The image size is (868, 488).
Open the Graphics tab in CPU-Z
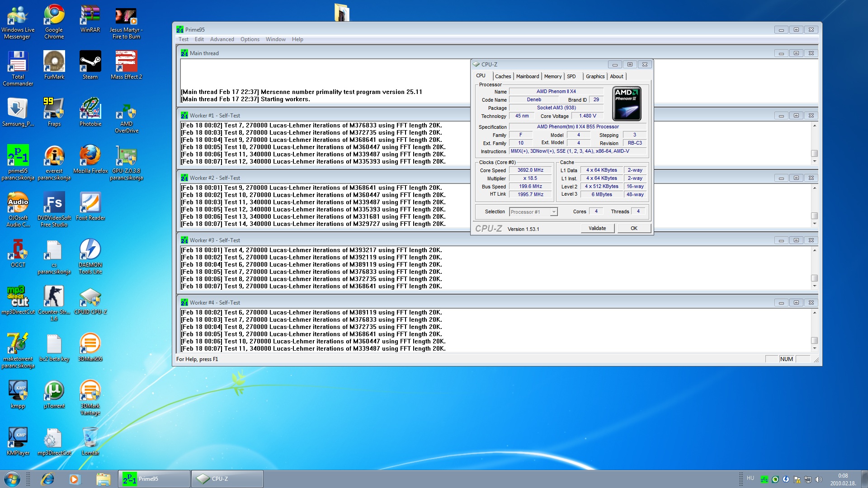(x=595, y=76)
